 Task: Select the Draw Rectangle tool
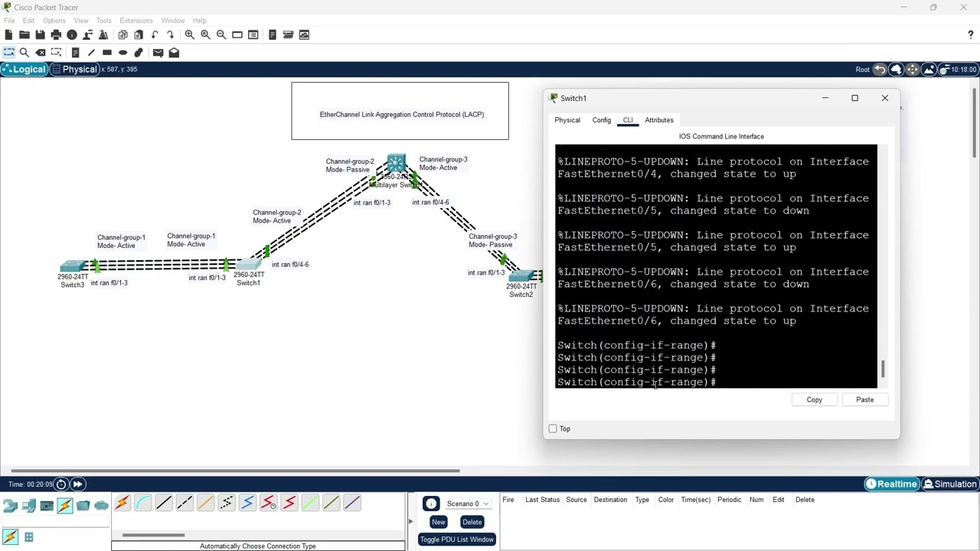click(x=107, y=53)
